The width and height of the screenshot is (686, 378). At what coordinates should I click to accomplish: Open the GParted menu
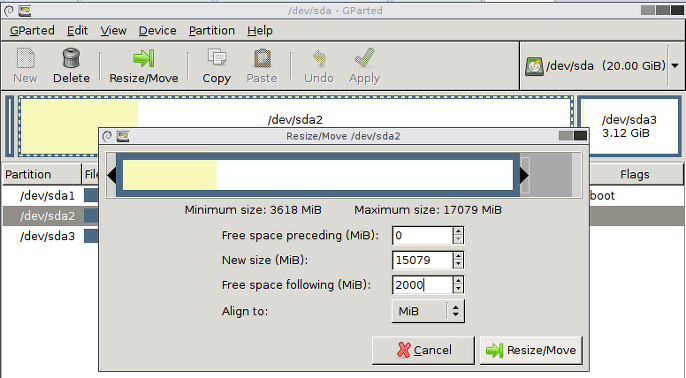[x=32, y=31]
